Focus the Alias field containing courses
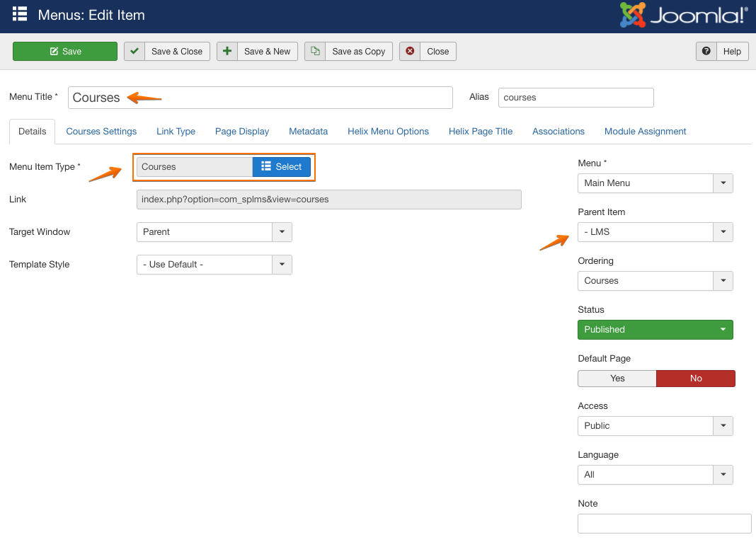This screenshot has height=542, width=756. [576, 98]
